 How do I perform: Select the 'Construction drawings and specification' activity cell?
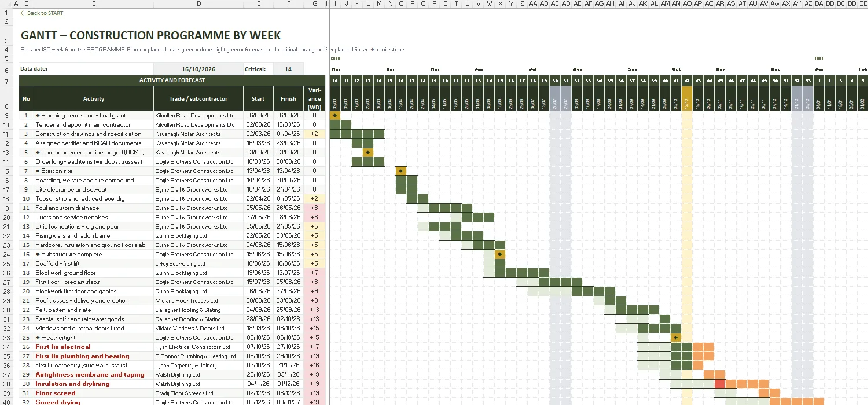click(94, 134)
